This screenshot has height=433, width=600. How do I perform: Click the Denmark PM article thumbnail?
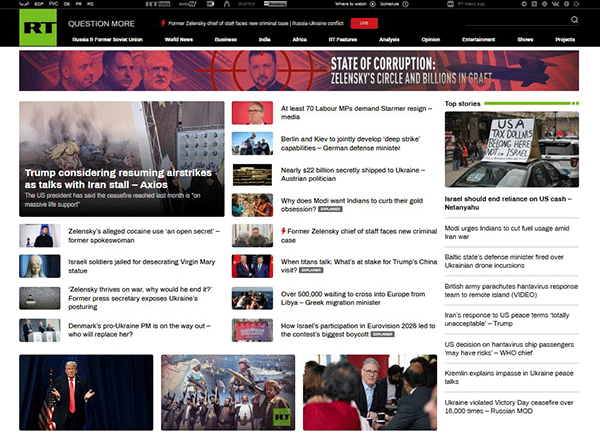(40, 330)
